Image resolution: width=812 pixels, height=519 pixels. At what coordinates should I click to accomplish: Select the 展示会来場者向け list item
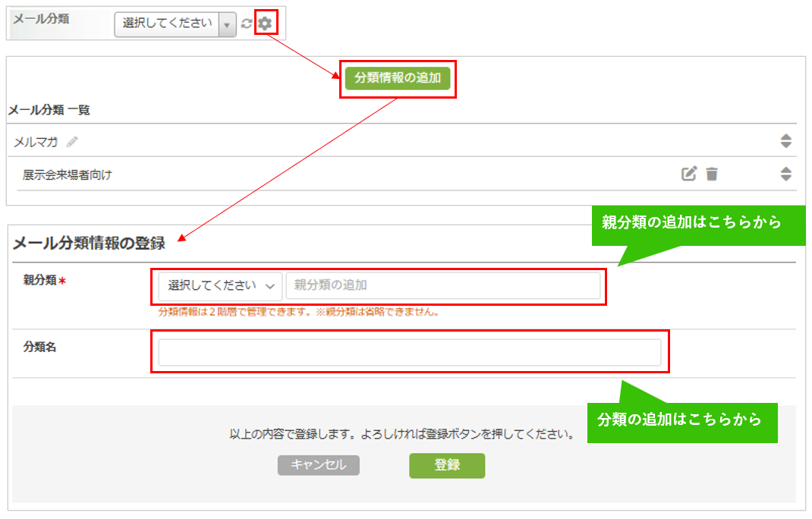tap(68, 175)
